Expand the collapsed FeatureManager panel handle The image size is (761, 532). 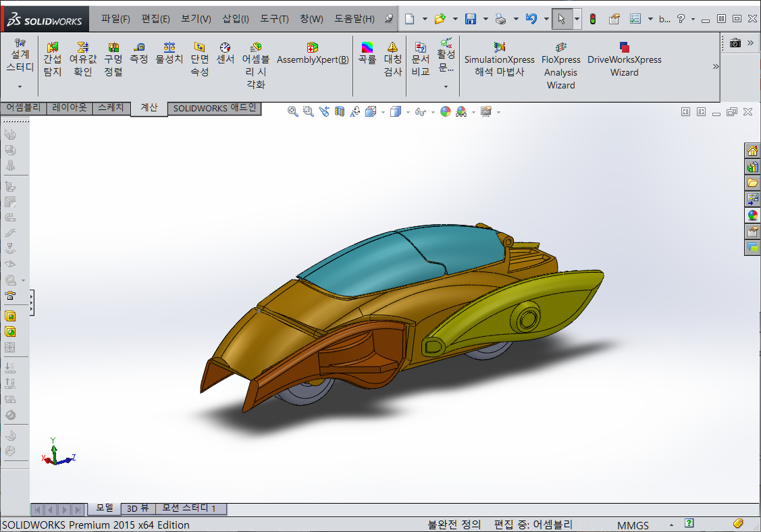[x=32, y=303]
